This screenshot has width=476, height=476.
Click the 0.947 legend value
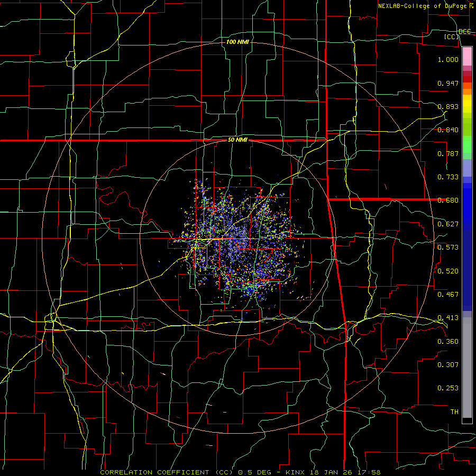pyautogui.click(x=448, y=83)
